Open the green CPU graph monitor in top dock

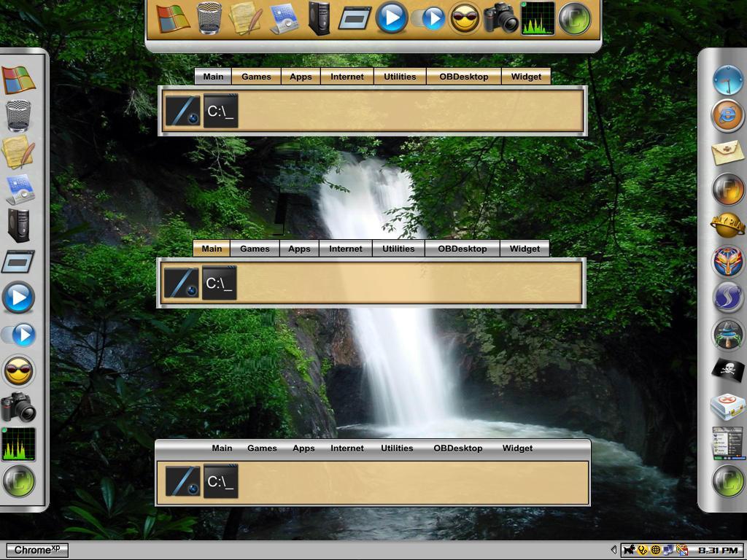[538, 18]
